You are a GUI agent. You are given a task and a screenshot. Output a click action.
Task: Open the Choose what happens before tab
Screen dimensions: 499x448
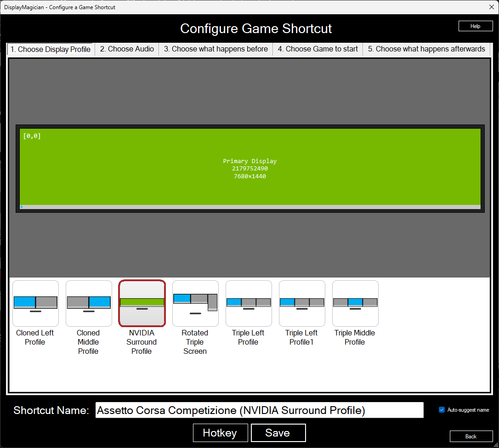(x=216, y=49)
